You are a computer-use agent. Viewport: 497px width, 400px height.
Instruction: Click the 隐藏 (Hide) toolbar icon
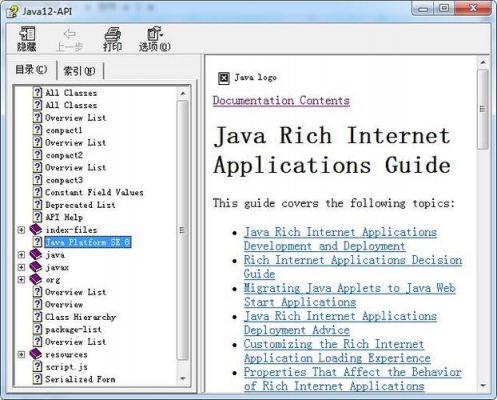pos(27,34)
